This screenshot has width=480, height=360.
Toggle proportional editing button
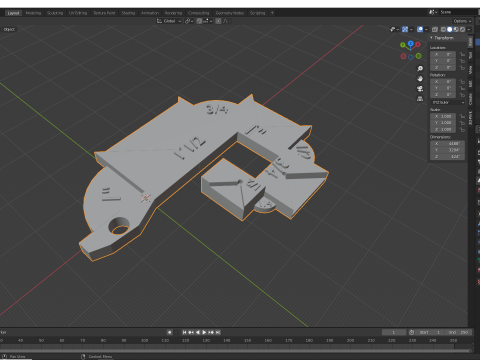coord(218,21)
